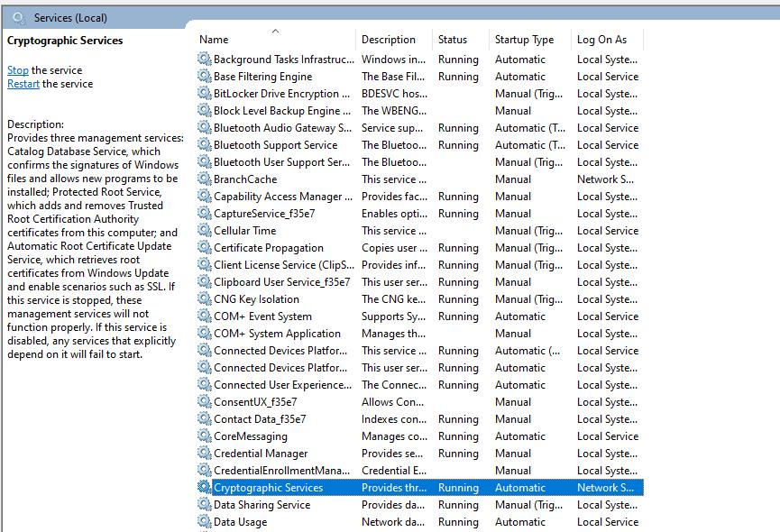
Task: Click the Services (Local) magnifier gear icon
Action: coord(19,18)
